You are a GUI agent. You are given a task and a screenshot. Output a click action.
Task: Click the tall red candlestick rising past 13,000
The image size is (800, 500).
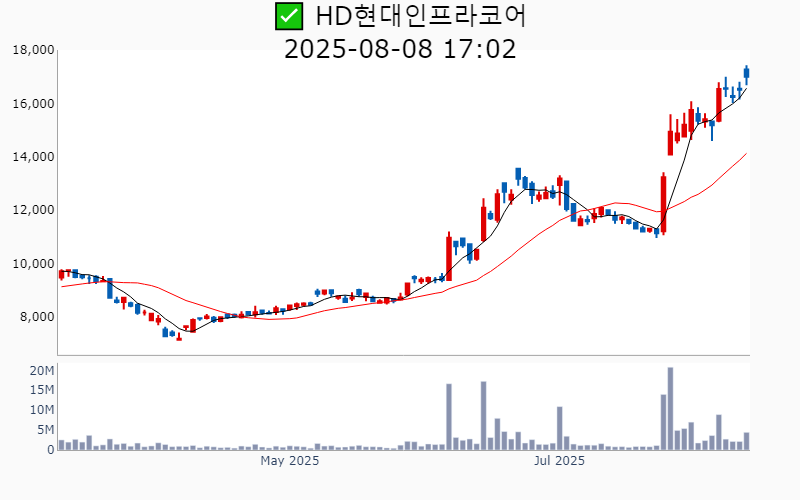tap(663, 204)
